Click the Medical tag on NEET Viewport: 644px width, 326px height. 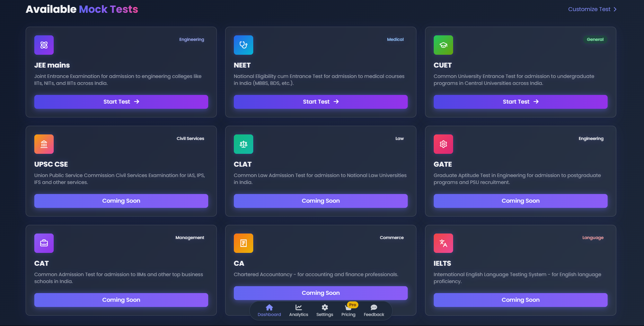point(395,39)
